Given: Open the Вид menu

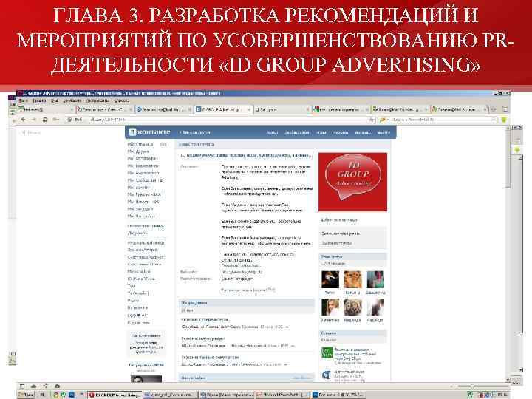Looking at the screenshot, I should click(x=55, y=100).
